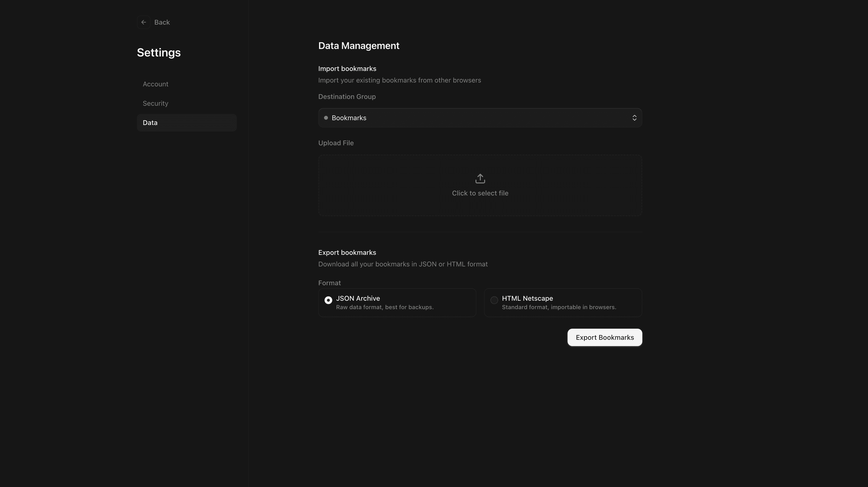This screenshot has height=487, width=868.
Task: Switch to the Account settings section
Action: (155, 84)
